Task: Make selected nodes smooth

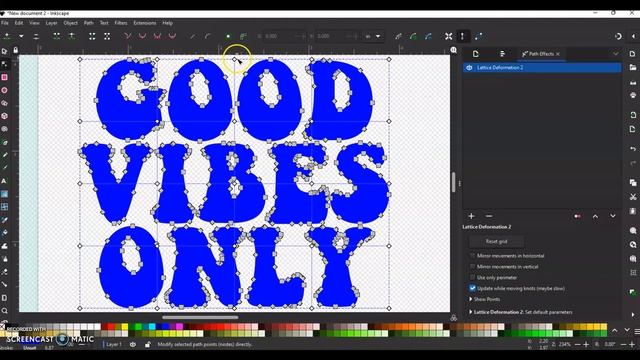Action: (142, 36)
